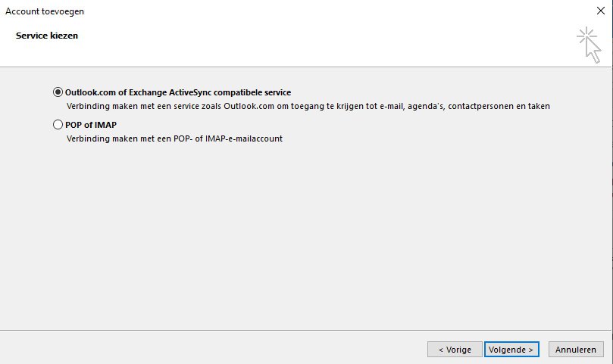Click the "Service kiezen" heading
Image resolution: width=613 pixels, height=364 pixels.
(47, 36)
